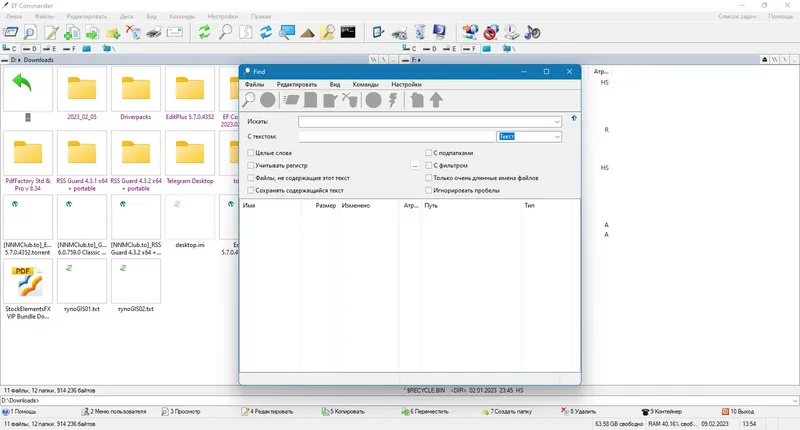Open 'Настройки' menu in Find window
The height and width of the screenshot is (430, 800).
pyautogui.click(x=406, y=84)
